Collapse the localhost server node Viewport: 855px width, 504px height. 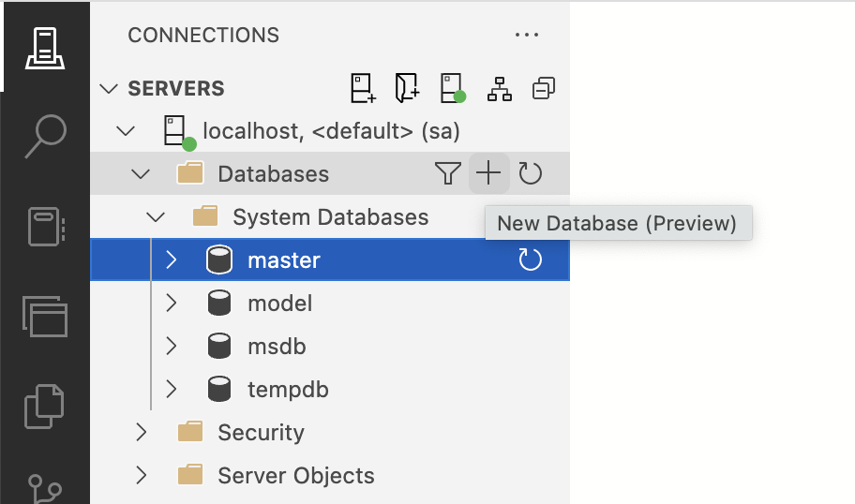click(x=126, y=131)
